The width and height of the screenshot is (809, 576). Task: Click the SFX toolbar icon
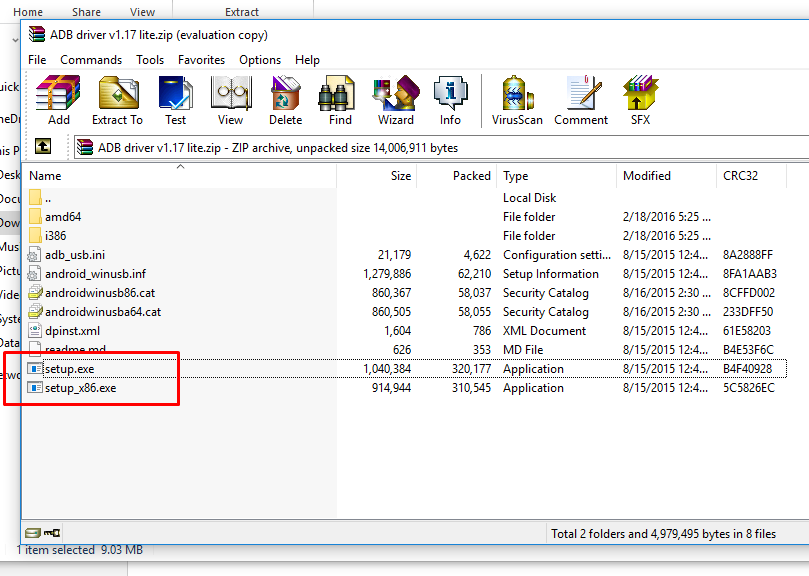(640, 100)
